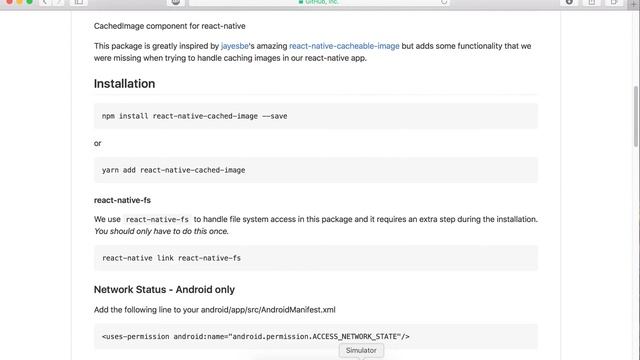Open the react-native-cacheable-image link
640x360 pixels.
click(x=344, y=46)
